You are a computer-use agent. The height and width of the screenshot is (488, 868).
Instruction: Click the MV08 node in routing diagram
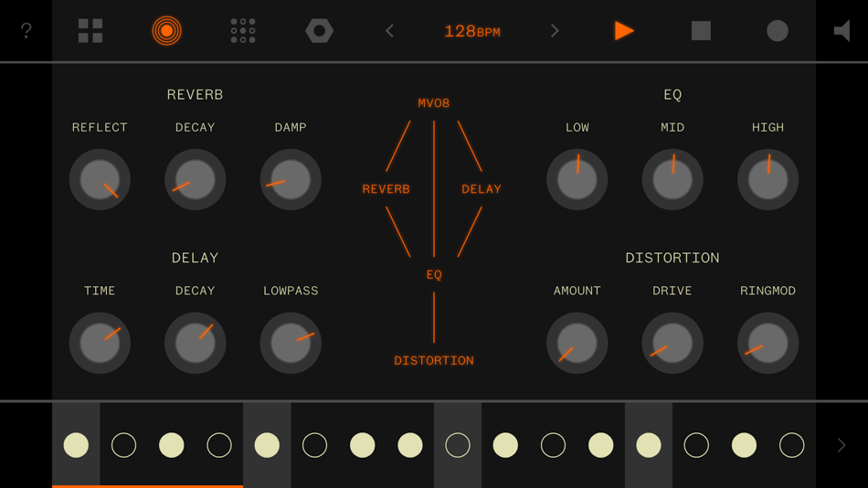pos(433,103)
